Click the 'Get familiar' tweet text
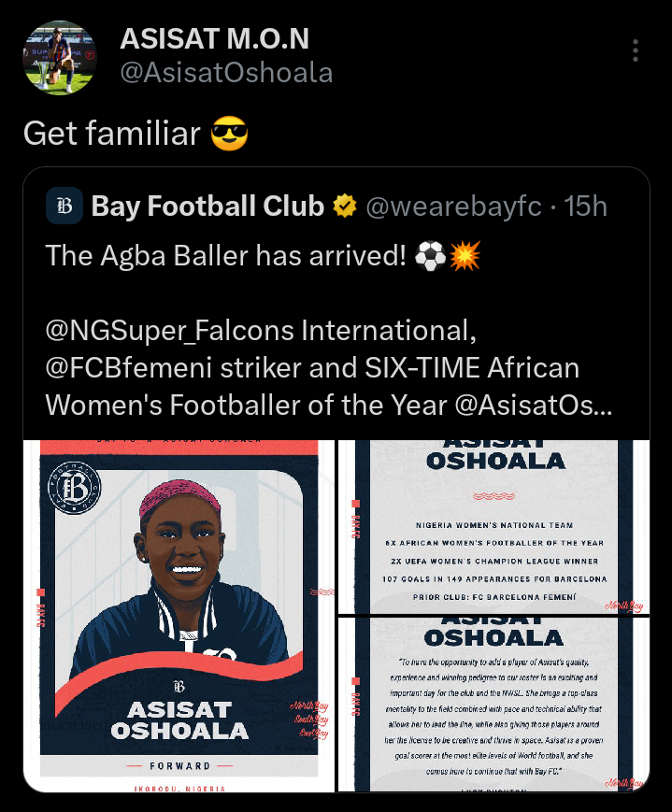Viewport: 672px width, 812px height. point(111,134)
